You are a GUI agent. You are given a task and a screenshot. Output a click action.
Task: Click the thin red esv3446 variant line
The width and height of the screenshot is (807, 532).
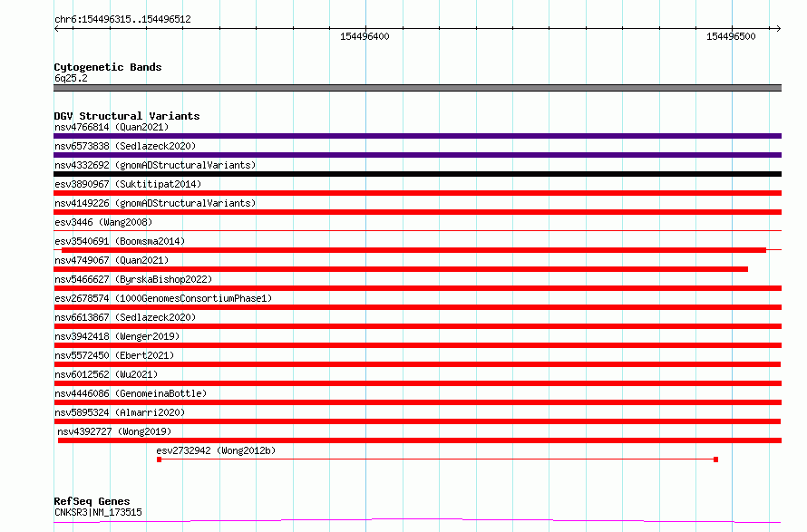click(417, 230)
